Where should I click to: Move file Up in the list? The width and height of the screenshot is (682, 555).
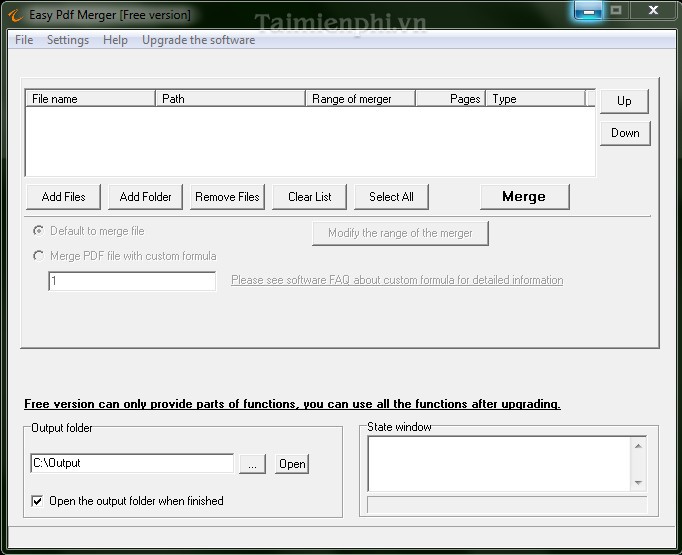tap(624, 101)
